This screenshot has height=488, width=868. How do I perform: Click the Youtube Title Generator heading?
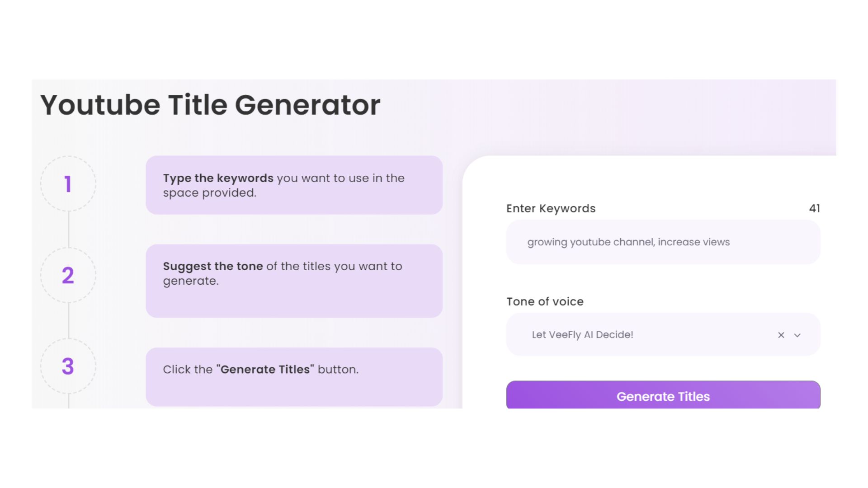pyautogui.click(x=211, y=105)
